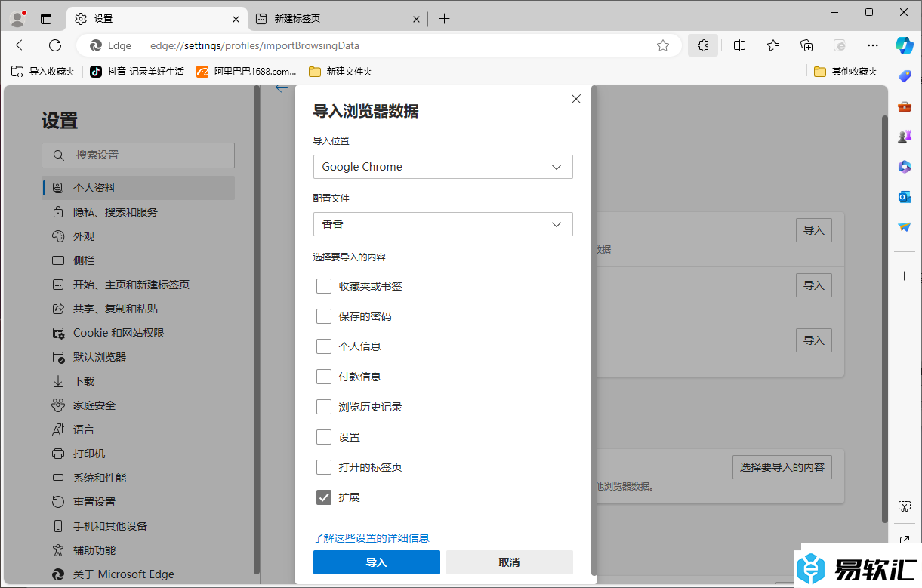
Task: Open 辅助功能 settings section
Action: tap(138, 550)
